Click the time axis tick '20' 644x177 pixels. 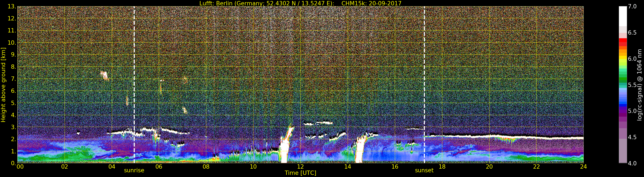click(489, 166)
